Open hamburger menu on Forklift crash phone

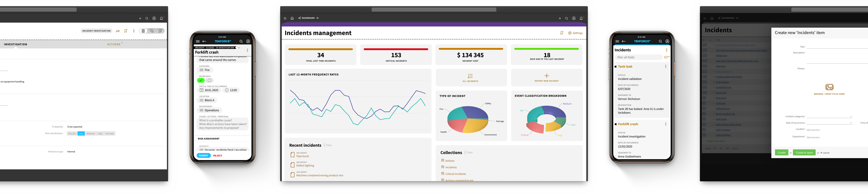point(198,41)
